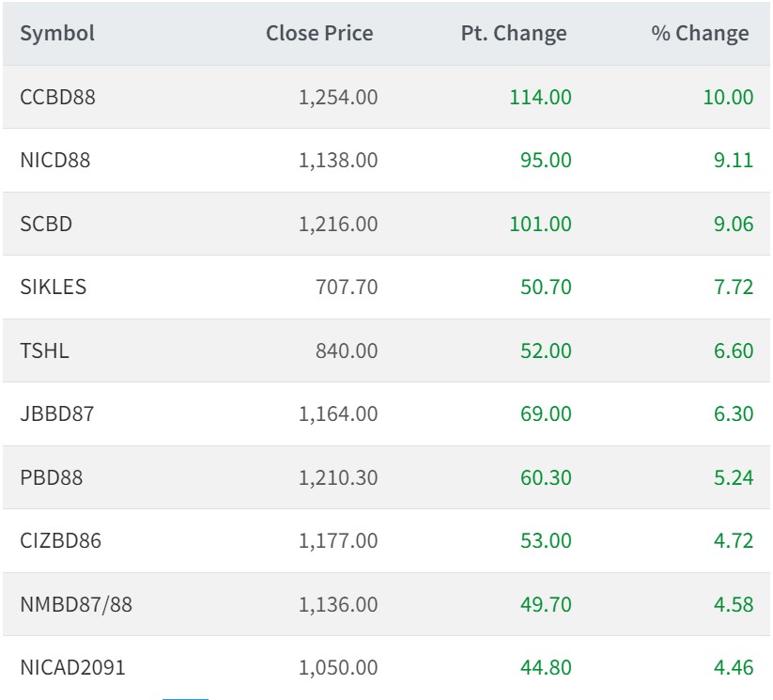Select the JBBD87 symbol
The height and width of the screenshot is (700, 773).
[x=57, y=414]
